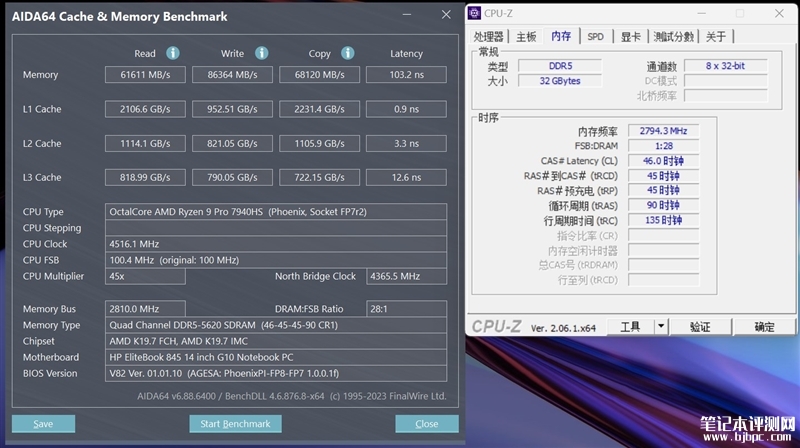Image resolution: width=800 pixels, height=448 pixels.
Task: Click the 2794.3 MHz memory frequency value
Action: pos(663,131)
